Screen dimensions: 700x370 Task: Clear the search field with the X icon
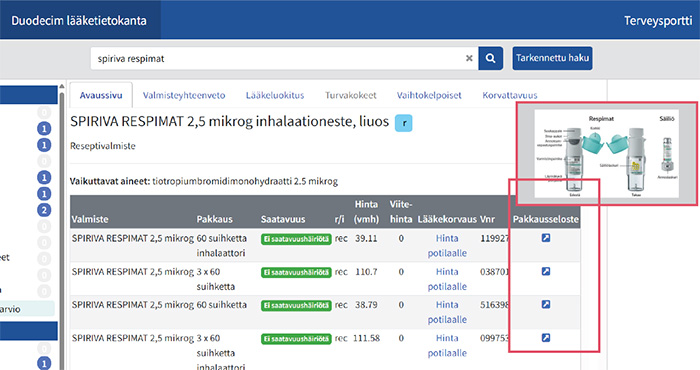click(x=469, y=58)
